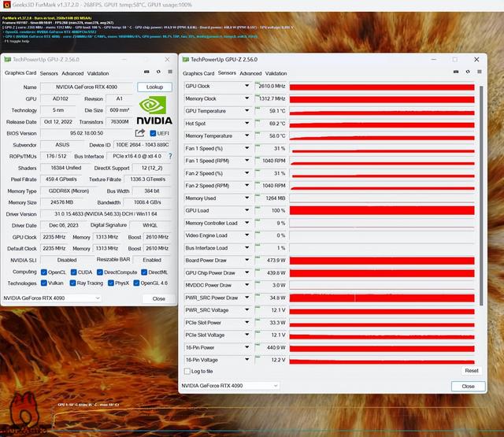
Task: Take screenshot using camera icon in left GPU-Z window
Action: pyautogui.click(x=146, y=72)
